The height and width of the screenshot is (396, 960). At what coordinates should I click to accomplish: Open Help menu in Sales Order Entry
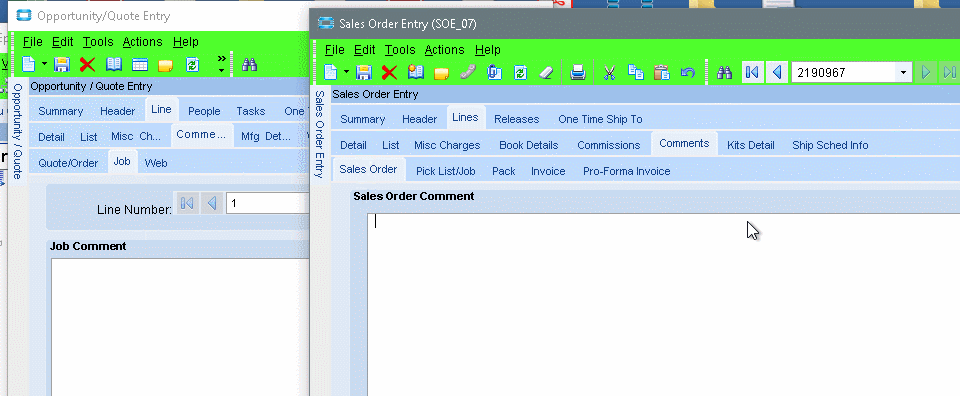(488, 50)
